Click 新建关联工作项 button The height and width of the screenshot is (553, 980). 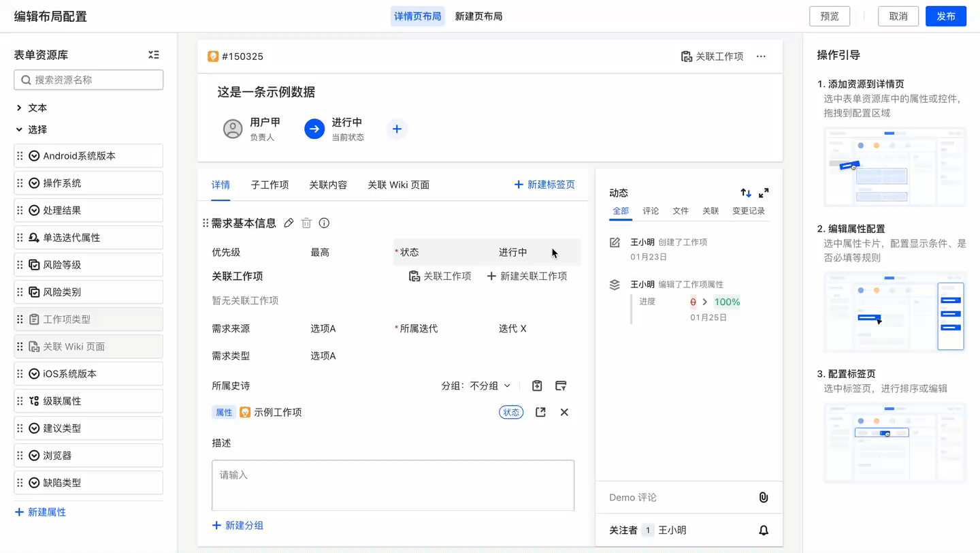[x=527, y=276]
